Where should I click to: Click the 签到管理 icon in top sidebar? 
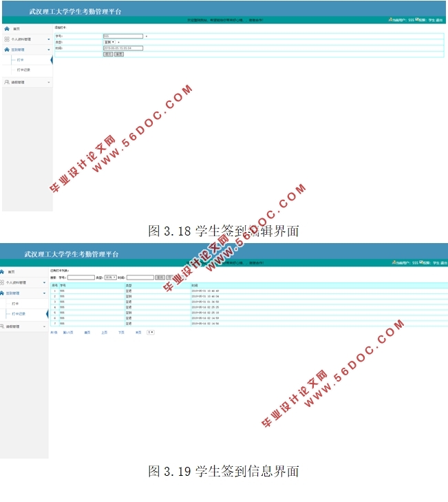(7, 50)
